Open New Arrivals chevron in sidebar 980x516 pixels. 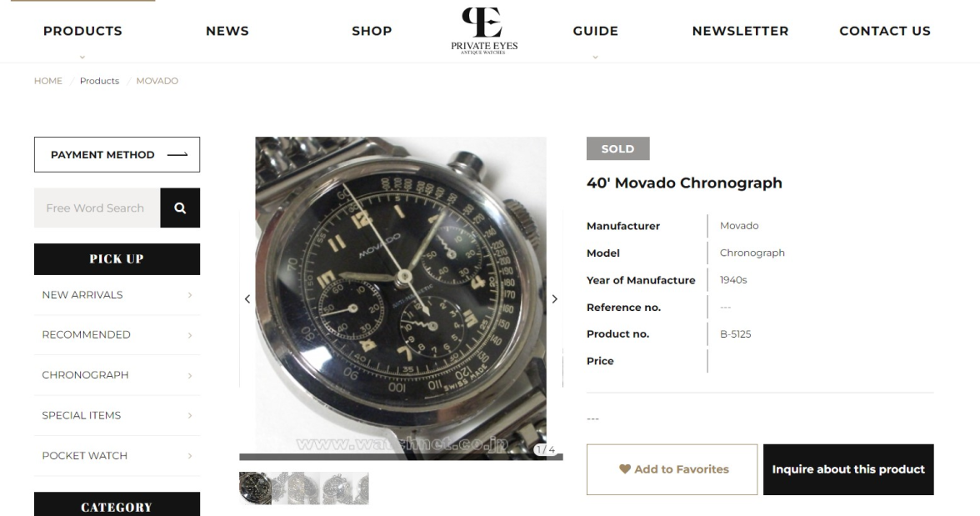pyautogui.click(x=190, y=295)
